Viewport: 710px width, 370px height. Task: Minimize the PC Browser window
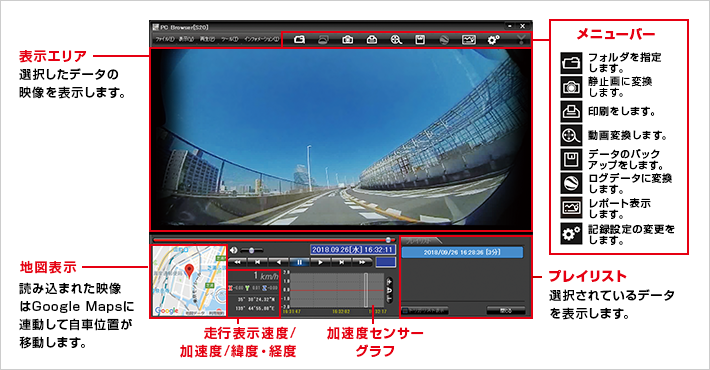pyautogui.click(x=510, y=26)
